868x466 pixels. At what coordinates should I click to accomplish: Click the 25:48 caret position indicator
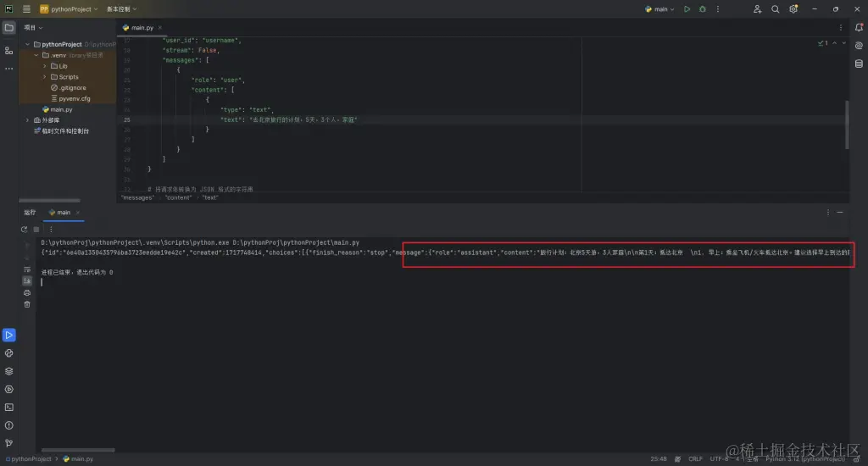658,459
